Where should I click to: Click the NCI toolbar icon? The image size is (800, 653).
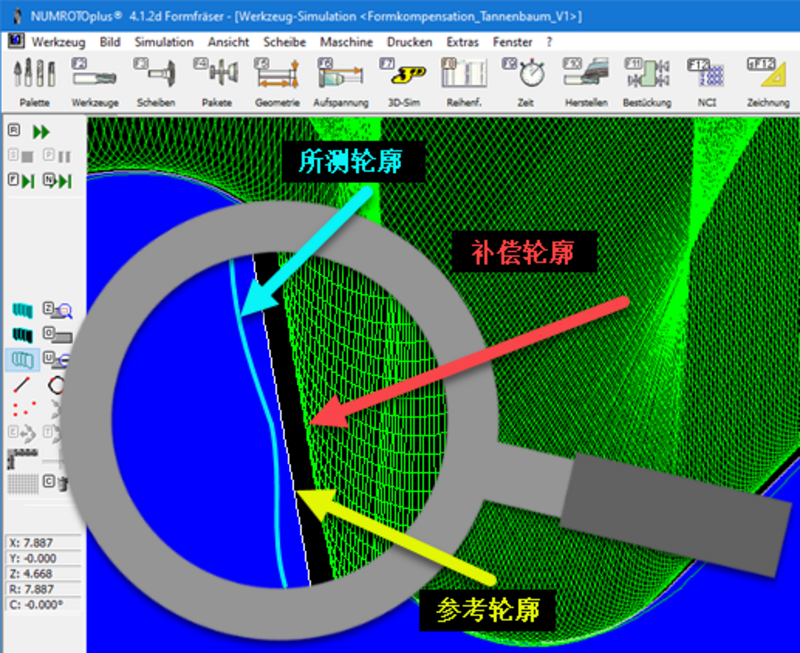coord(707,77)
